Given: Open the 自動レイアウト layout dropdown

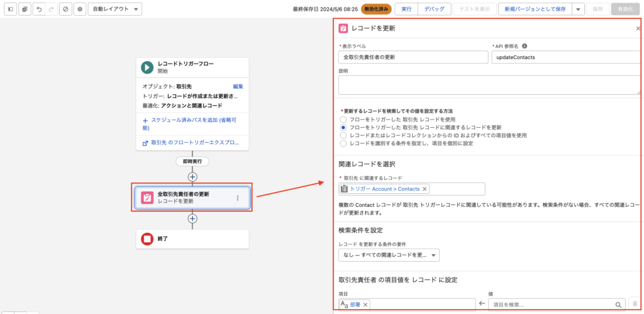Looking at the screenshot, I should 114,9.
